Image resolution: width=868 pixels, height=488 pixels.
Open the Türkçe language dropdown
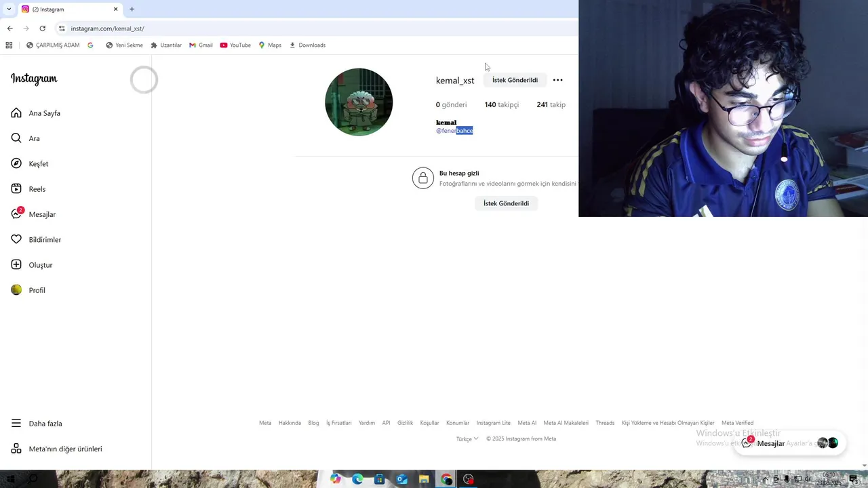[467, 439]
